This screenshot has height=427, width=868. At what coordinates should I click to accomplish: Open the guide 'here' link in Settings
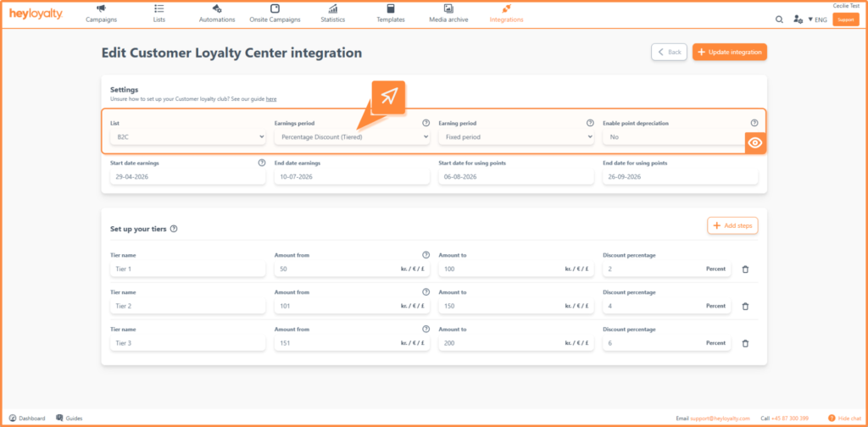(270, 99)
